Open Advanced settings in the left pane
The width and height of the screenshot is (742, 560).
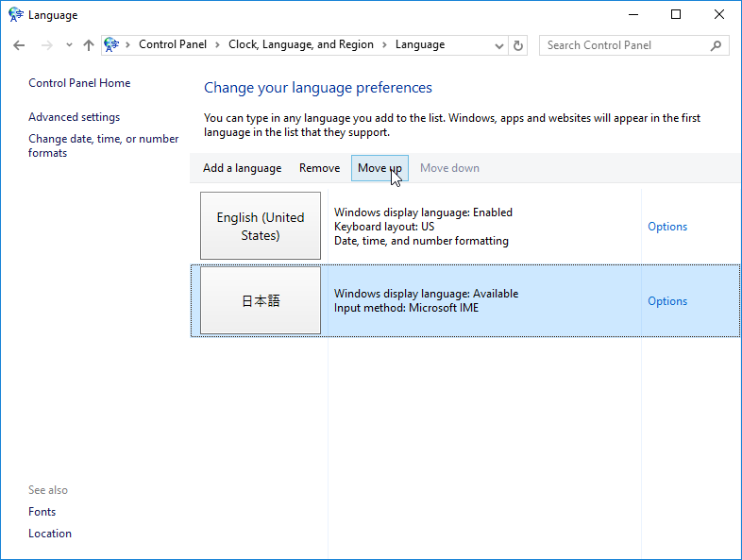pyautogui.click(x=74, y=117)
